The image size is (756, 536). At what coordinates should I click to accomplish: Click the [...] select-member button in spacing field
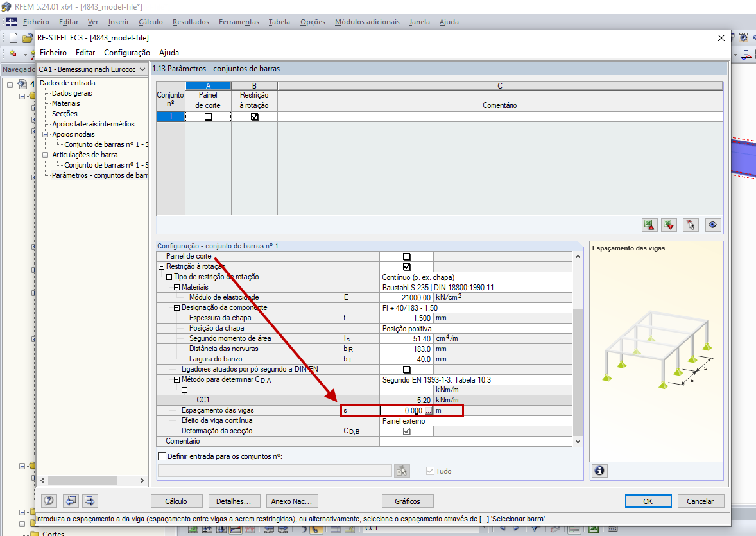(427, 411)
